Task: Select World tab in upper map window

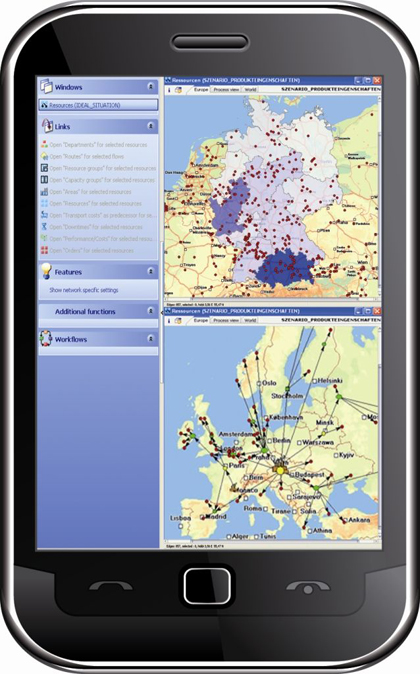Action: pyautogui.click(x=250, y=90)
